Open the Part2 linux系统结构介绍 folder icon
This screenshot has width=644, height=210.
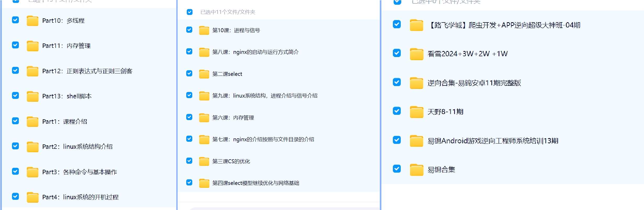(x=32, y=147)
